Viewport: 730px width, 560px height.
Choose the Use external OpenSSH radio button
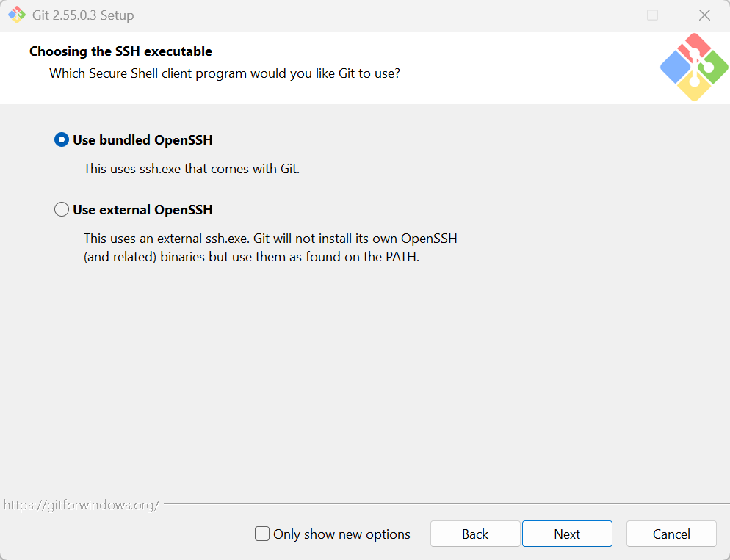click(x=62, y=209)
